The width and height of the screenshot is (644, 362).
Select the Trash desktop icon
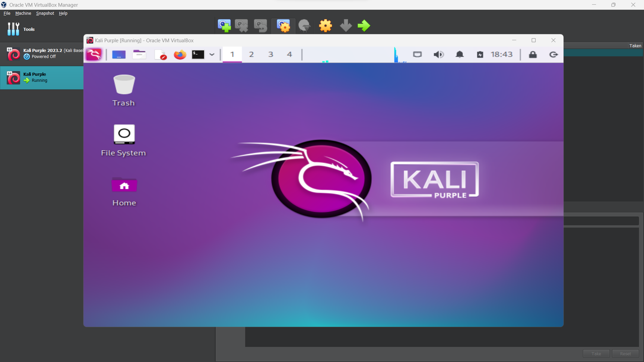[124, 90]
